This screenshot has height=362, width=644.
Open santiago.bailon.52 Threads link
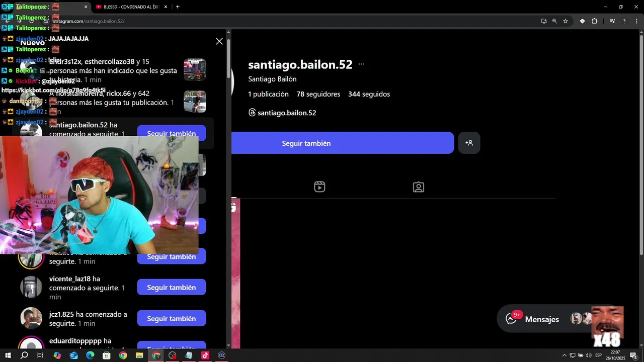point(287,113)
